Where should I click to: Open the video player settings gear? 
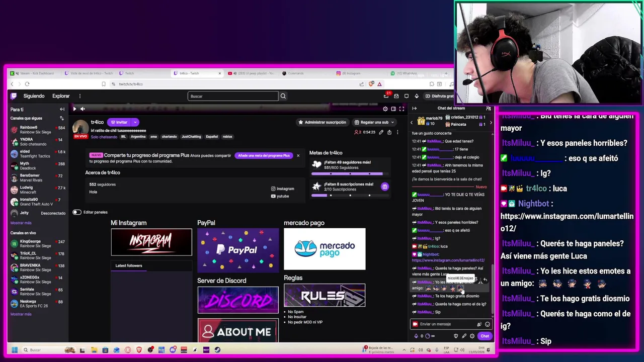(x=385, y=109)
